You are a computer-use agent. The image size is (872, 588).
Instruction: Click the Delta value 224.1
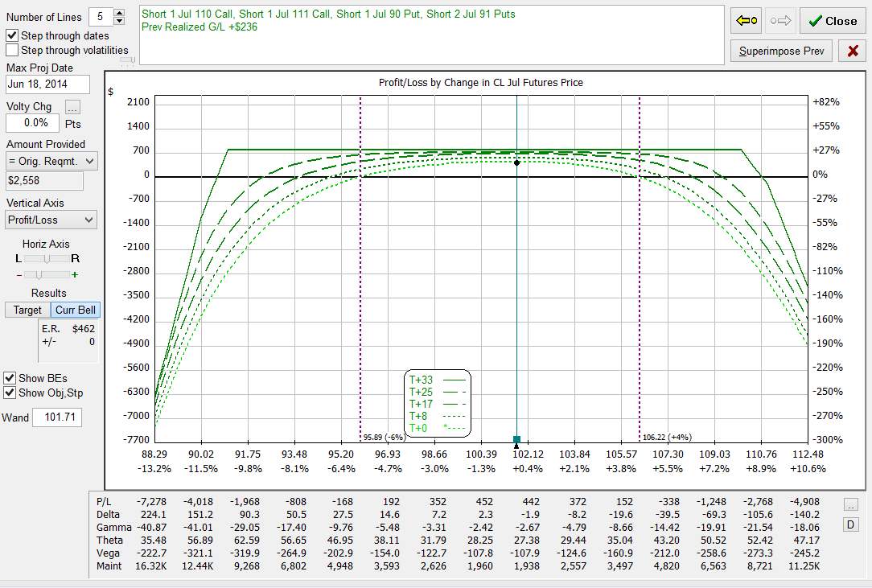pyautogui.click(x=154, y=515)
